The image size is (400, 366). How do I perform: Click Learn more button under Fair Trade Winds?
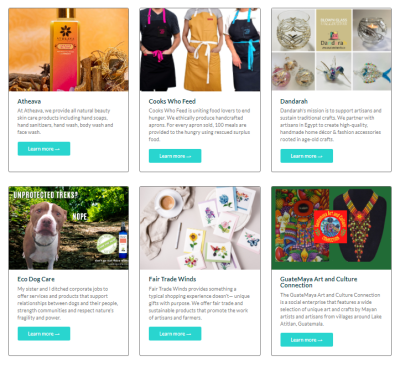tap(175, 334)
